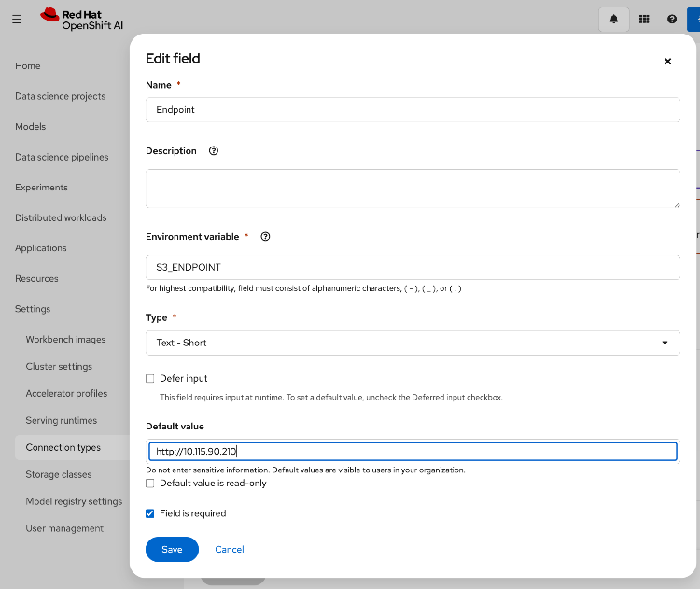Open the Type dropdown
The width and height of the screenshot is (700, 589).
(x=413, y=343)
